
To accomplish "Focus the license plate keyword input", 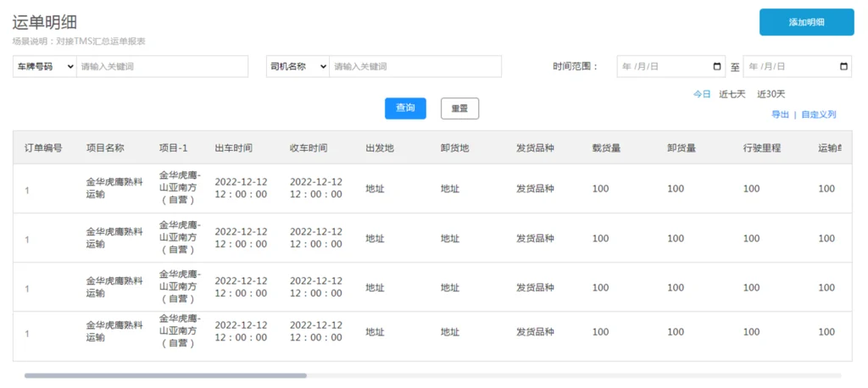I will click(162, 67).
